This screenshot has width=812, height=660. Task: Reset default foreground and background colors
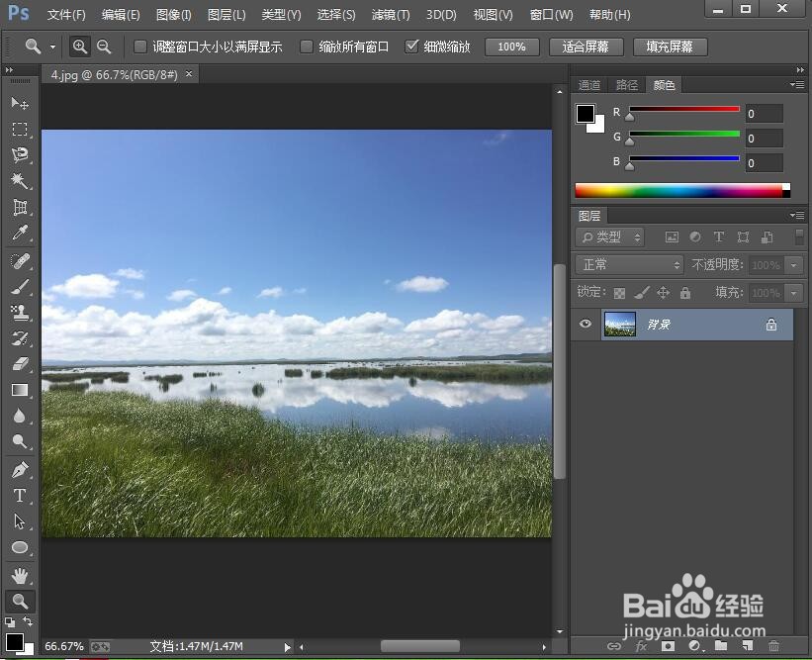(10, 621)
